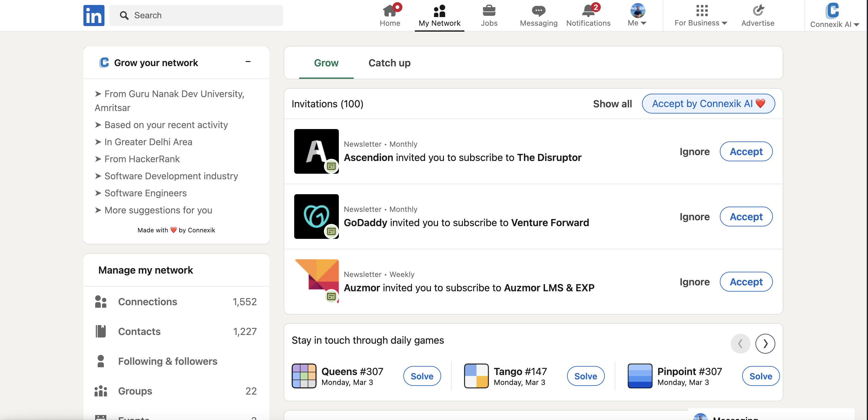The image size is (868, 420).
Task: Click the Advertise target icon
Action: point(758,11)
